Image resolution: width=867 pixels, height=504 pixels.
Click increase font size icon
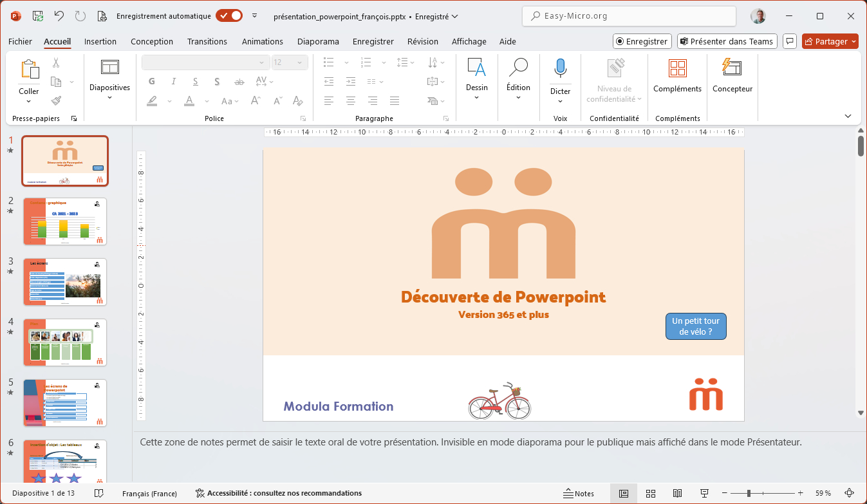[256, 101]
